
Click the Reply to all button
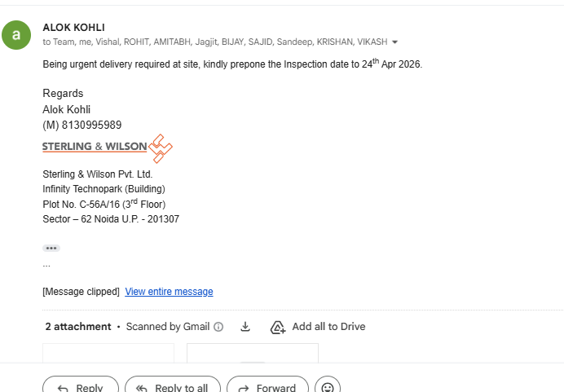click(x=173, y=384)
